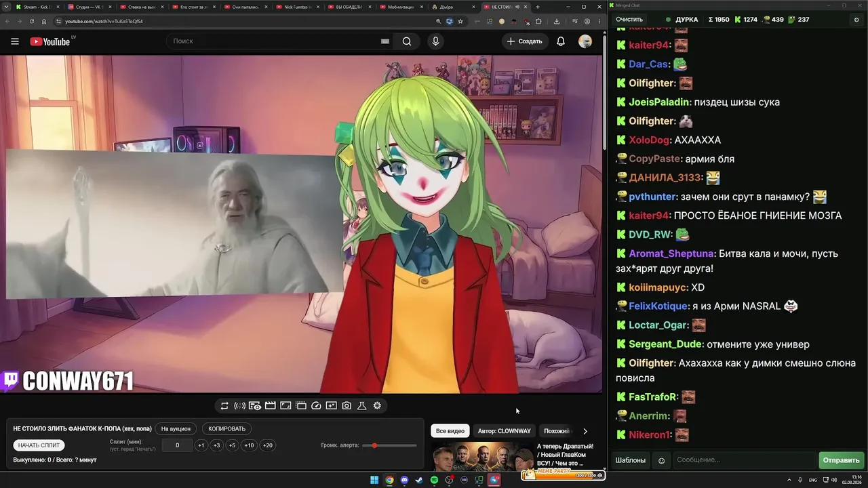Click the clapperboard icon under the video

[x=270, y=406]
